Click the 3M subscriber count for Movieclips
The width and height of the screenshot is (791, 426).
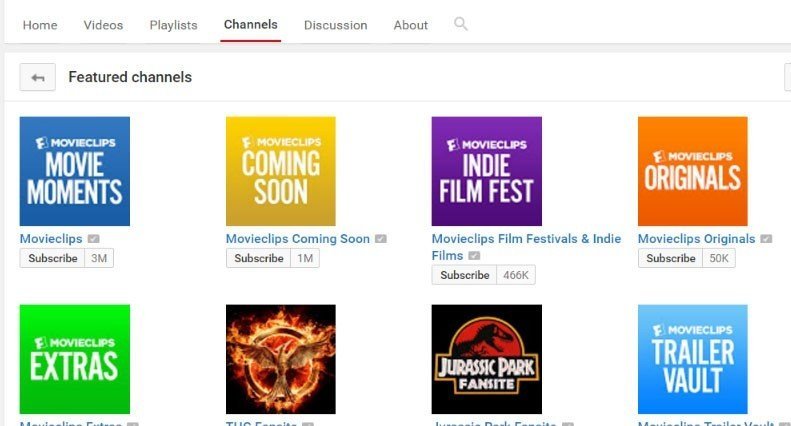[99, 258]
